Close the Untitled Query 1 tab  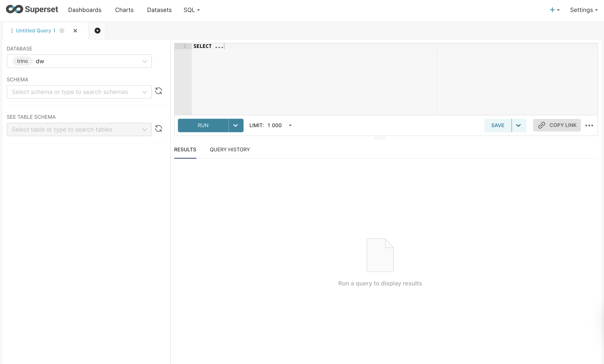[x=75, y=31]
